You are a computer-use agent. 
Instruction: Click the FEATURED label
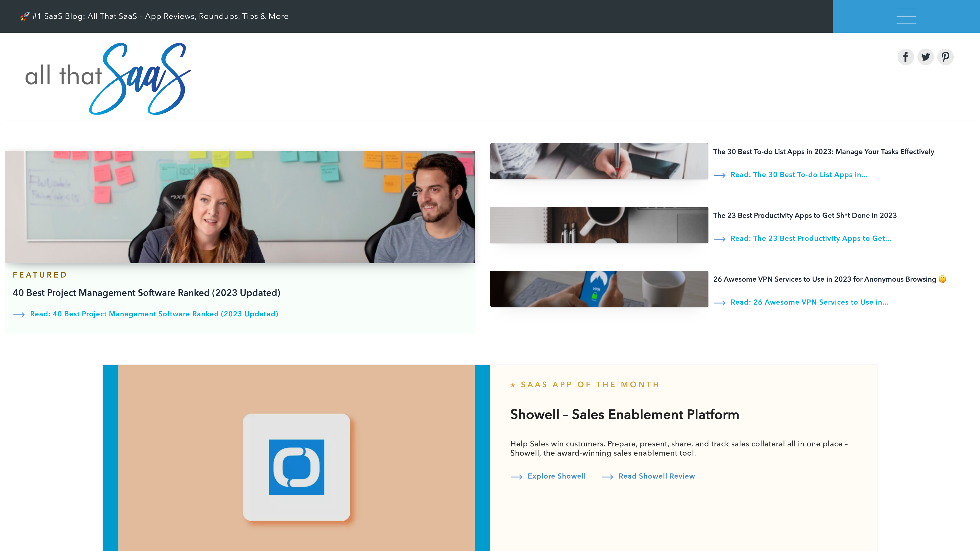pos(40,275)
